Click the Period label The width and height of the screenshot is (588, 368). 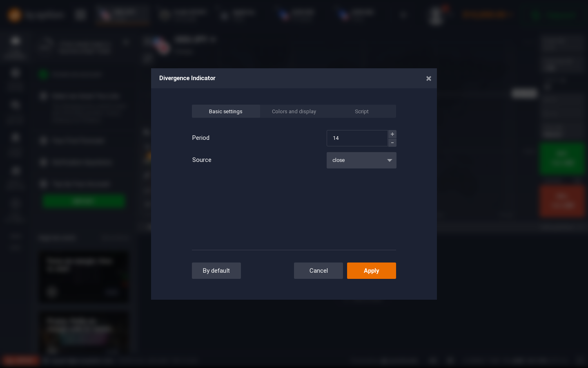click(201, 138)
